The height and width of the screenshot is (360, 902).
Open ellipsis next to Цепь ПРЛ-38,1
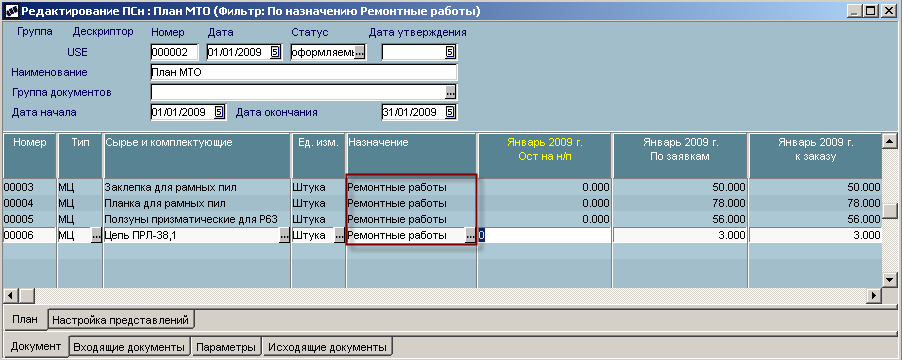[284, 236]
